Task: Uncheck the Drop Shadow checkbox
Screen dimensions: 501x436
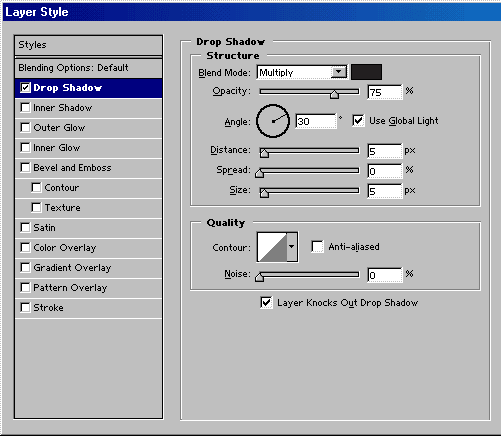Action: pos(25,88)
